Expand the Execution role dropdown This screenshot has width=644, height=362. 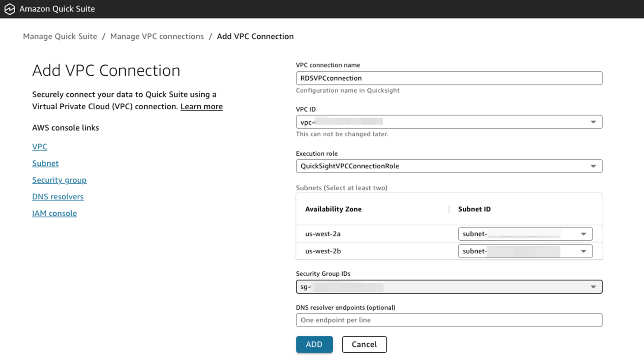click(x=449, y=166)
